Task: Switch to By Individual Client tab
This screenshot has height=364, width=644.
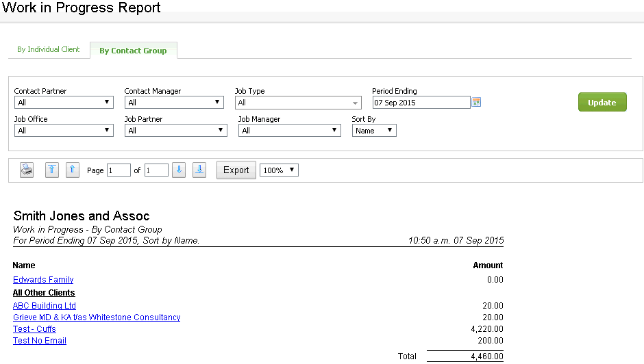Action: pos(49,50)
